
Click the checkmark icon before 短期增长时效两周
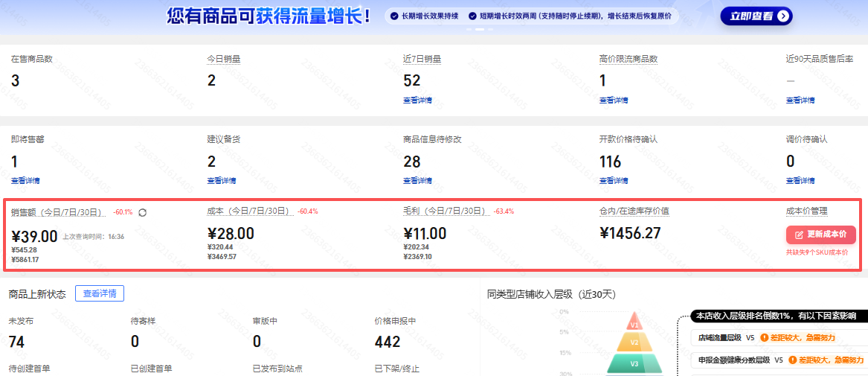coord(472,16)
